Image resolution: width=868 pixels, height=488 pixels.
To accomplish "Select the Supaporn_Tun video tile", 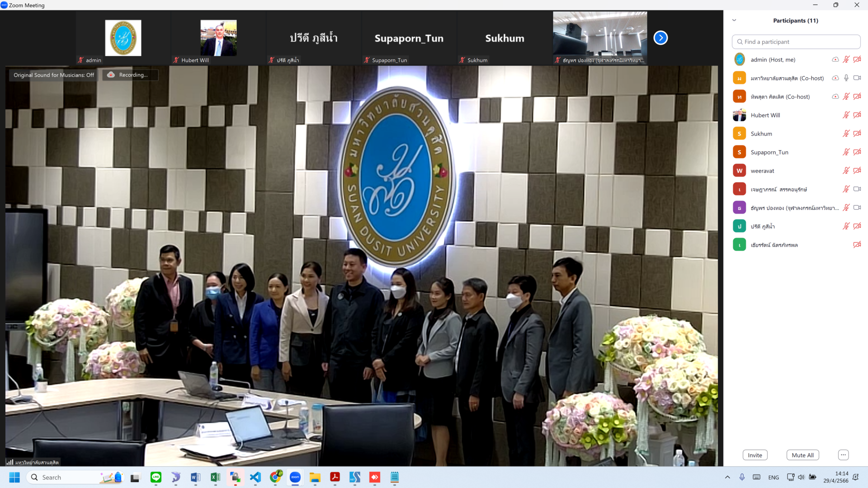I will (409, 38).
